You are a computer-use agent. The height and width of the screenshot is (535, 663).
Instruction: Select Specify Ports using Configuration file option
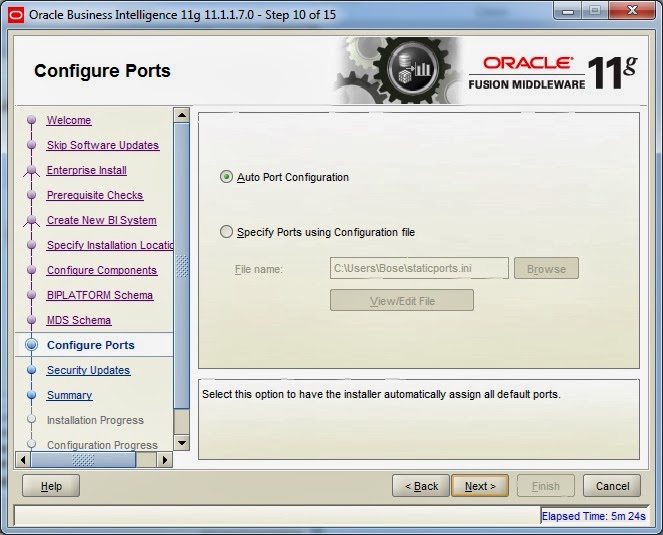click(226, 232)
